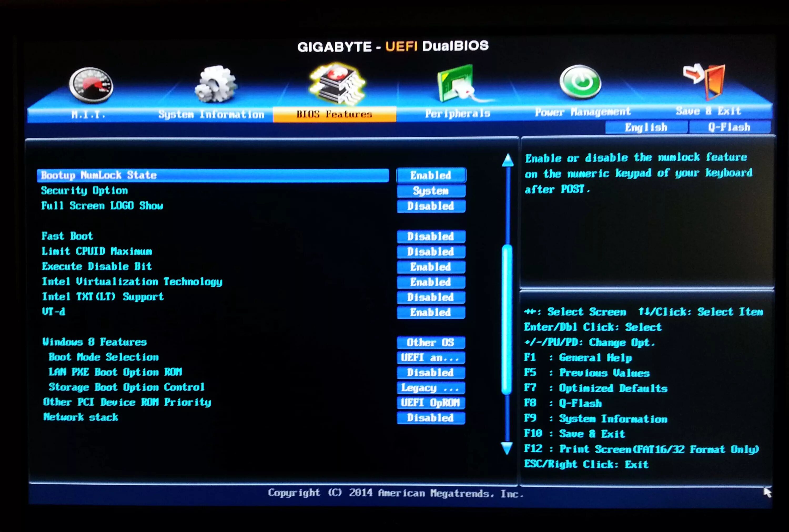Viewport: 789px width, 532px height.
Task: Click the scroll up arrow
Action: click(508, 160)
